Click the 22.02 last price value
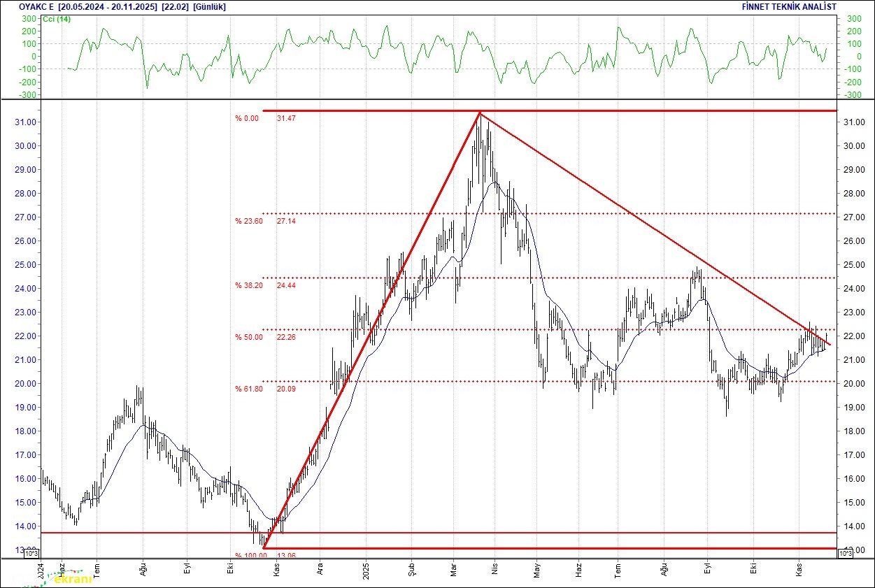Image resolution: width=875 pixels, height=588 pixels. [x=172, y=7]
